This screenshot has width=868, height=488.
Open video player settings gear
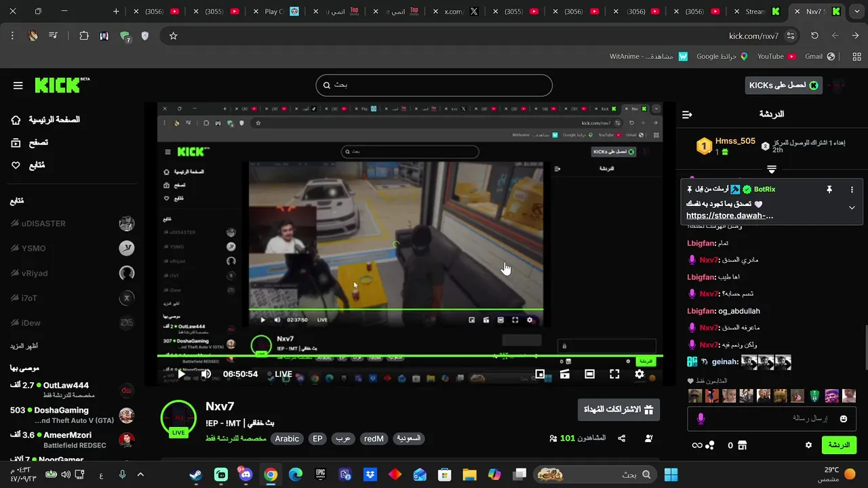(x=639, y=374)
